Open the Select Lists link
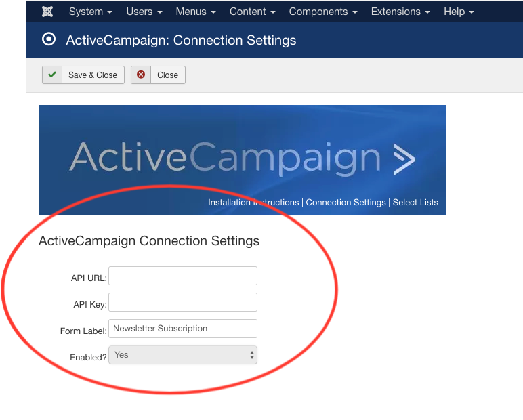This screenshot has width=523, height=420. click(x=415, y=202)
